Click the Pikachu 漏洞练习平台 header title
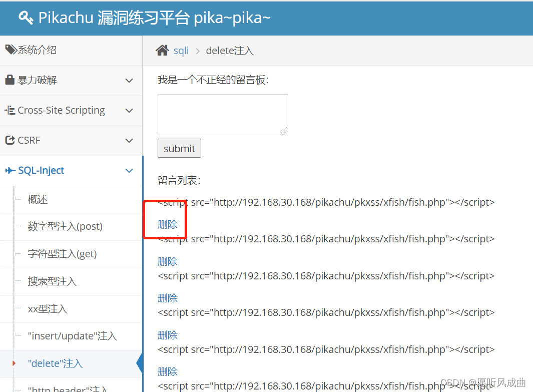Screen dimensions: 533x392 click(x=154, y=18)
